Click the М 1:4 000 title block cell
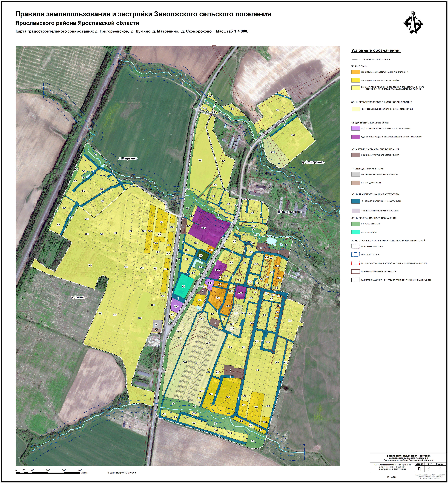 point(392,477)
